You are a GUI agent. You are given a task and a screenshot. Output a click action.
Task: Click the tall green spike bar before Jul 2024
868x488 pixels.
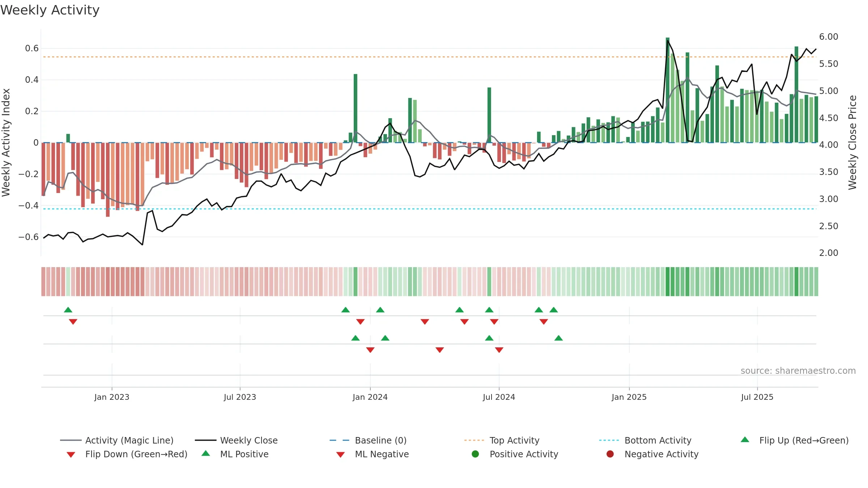[489, 115]
